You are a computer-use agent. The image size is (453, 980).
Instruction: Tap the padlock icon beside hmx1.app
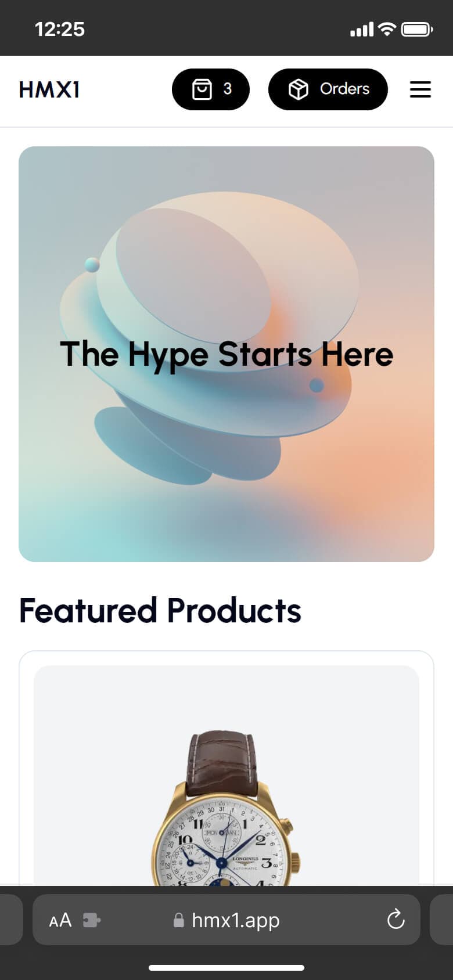tap(179, 920)
